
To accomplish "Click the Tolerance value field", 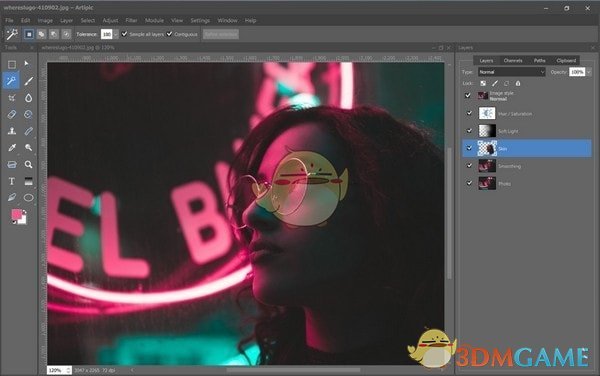I will [x=106, y=34].
